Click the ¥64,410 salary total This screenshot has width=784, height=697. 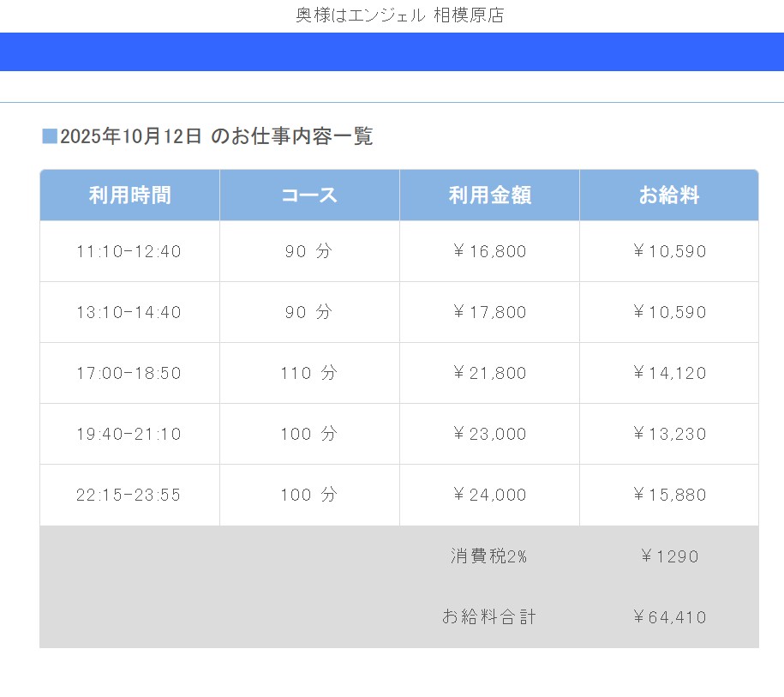[x=669, y=617]
